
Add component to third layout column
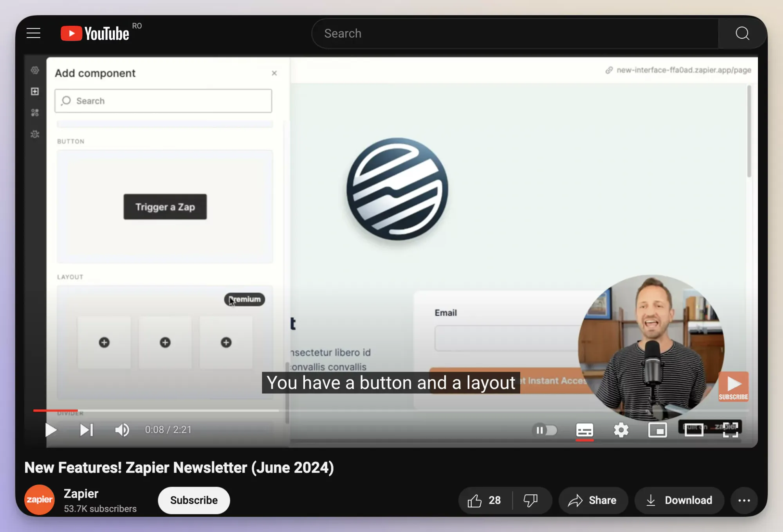pyautogui.click(x=226, y=342)
